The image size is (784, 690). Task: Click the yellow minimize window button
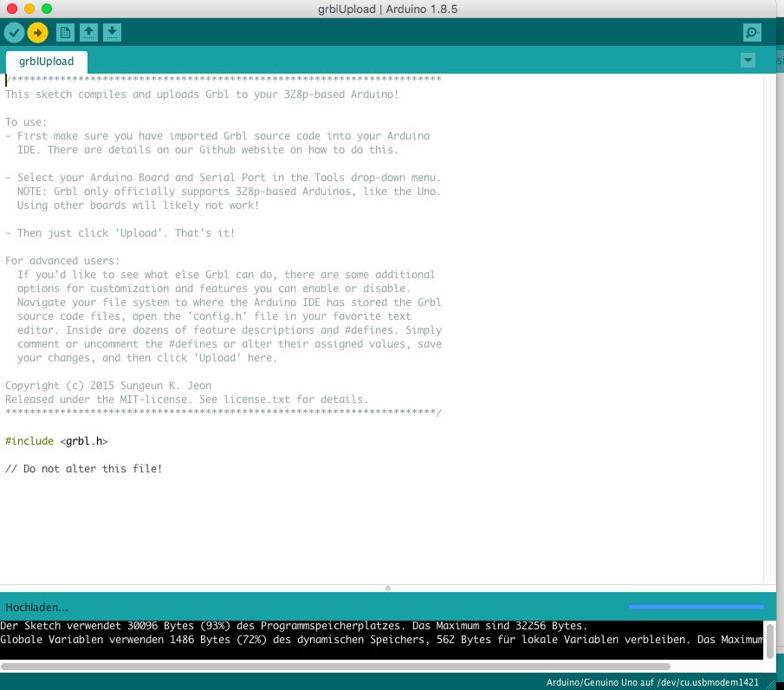click(29, 9)
